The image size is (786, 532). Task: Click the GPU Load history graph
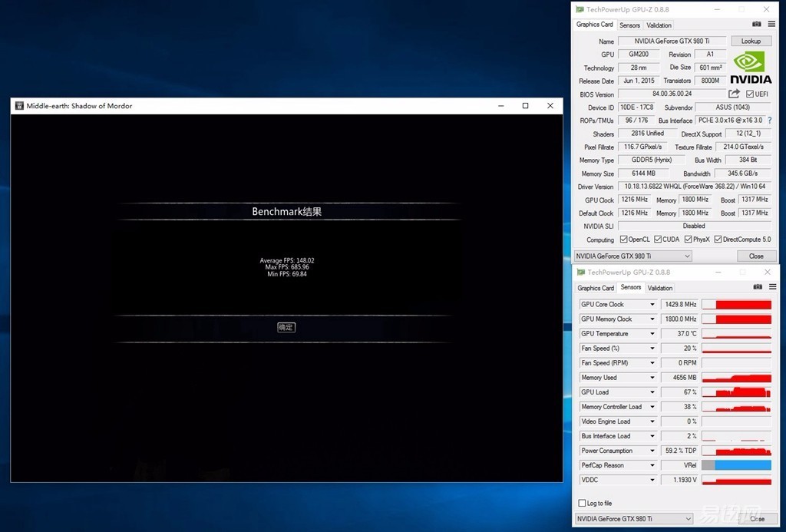coord(736,392)
